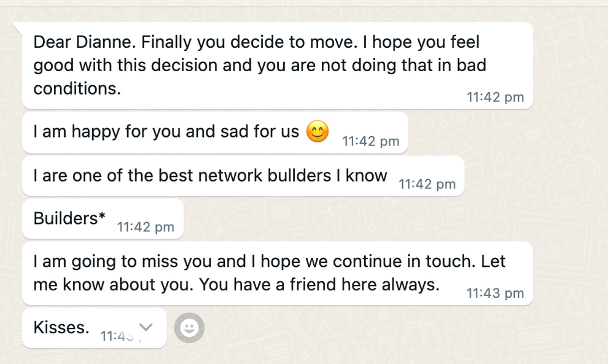Click the 11:43 pm timestamp on miss-you message
This screenshot has width=608, height=364.
click(x=495, y=293)
